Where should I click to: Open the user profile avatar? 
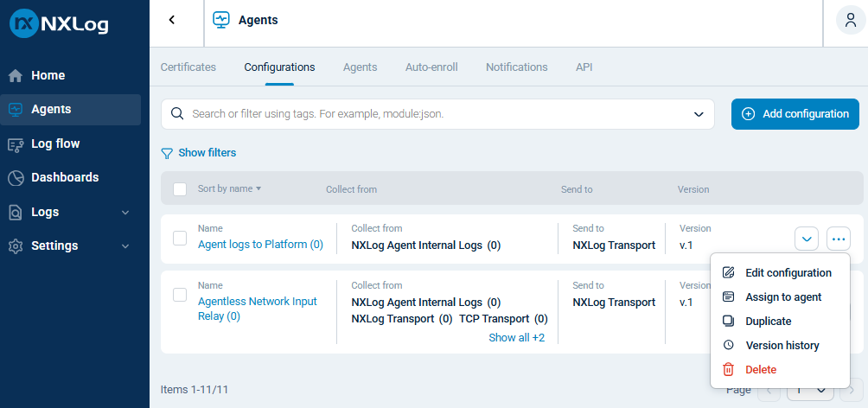point(851,20)
